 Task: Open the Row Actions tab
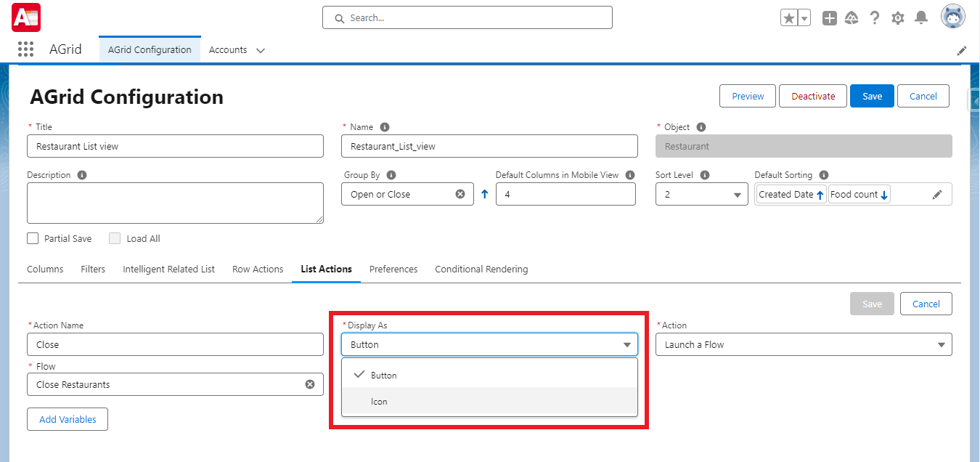click(x=258, y=269)
